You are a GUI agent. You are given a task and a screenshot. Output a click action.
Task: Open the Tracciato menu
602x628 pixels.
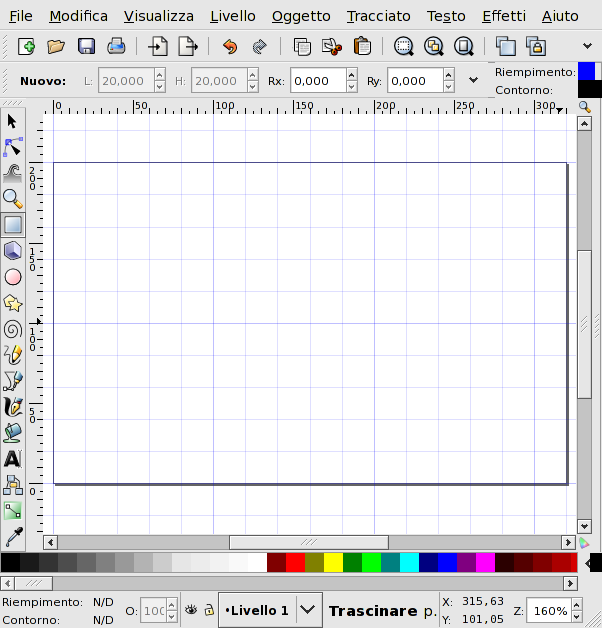(378, 16)
